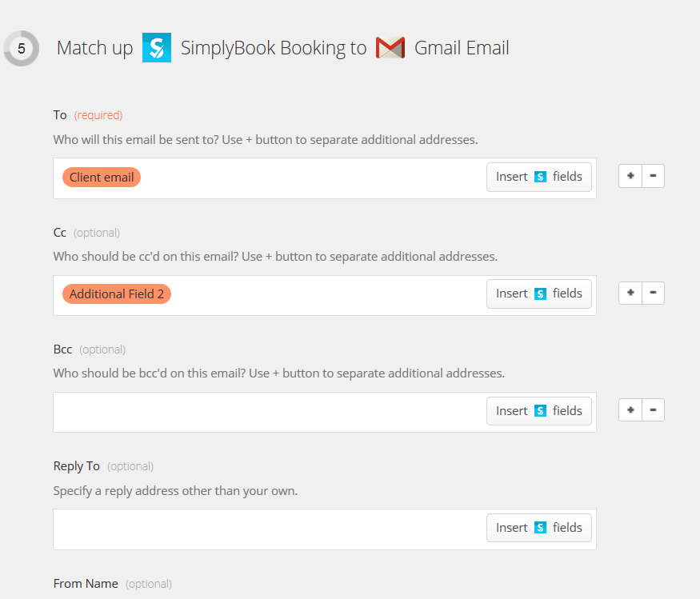This screenshot has width=700, height=599.
Task: Open Insert fields dropdown for Cc
Action: [538, 294]
